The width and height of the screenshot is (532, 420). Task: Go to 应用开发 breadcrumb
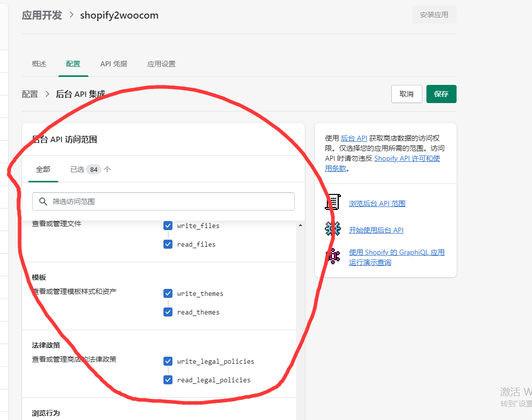click(42, 15)
